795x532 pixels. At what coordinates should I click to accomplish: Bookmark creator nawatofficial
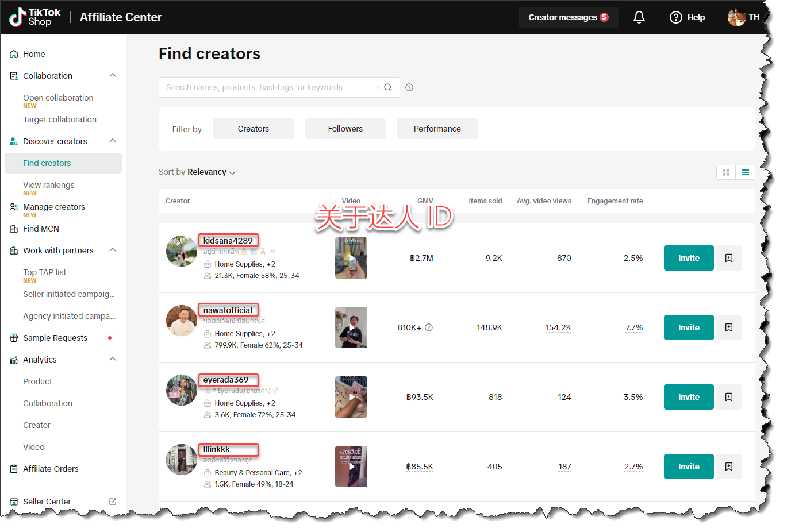pyautogui.click(x=728, y=327)
